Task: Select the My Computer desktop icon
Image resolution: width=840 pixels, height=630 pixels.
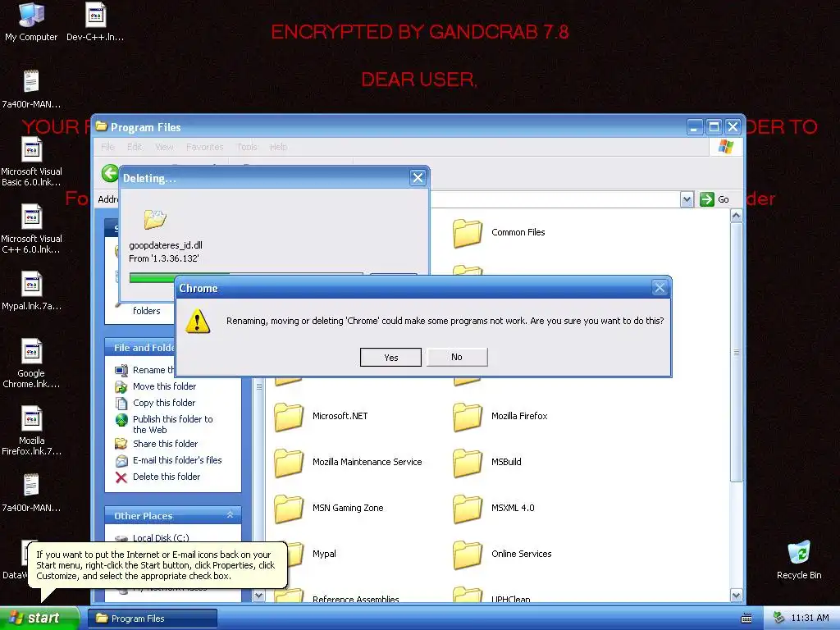Action: pos(31,22)
